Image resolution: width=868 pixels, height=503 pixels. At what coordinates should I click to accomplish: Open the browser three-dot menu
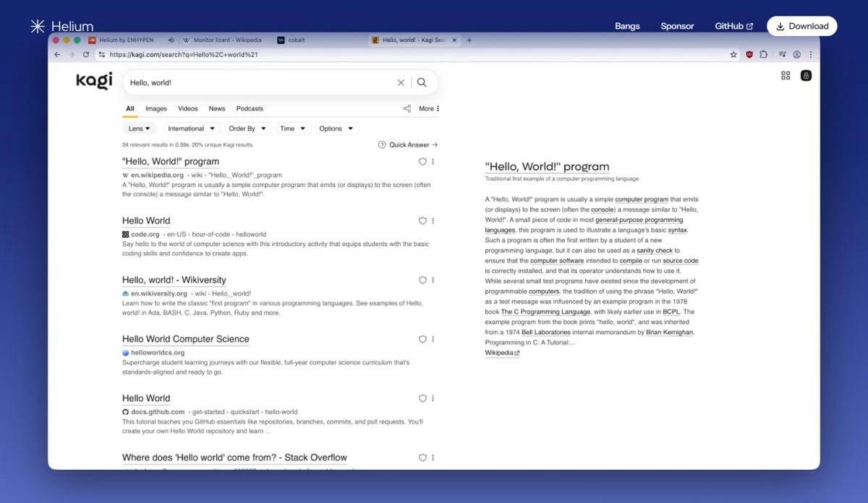(811, 54)
